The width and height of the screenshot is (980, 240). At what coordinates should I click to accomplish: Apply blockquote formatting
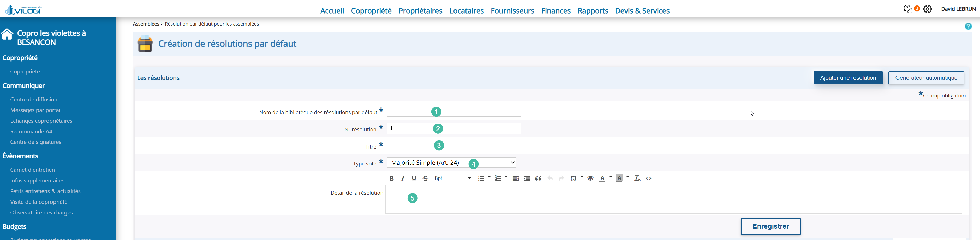click(538, 179)
